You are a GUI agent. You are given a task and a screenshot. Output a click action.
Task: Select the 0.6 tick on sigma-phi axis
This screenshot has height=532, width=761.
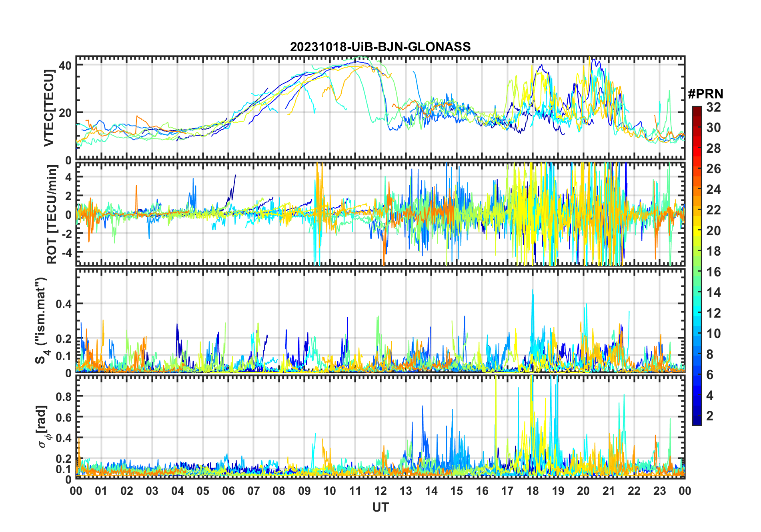point(63,417)
